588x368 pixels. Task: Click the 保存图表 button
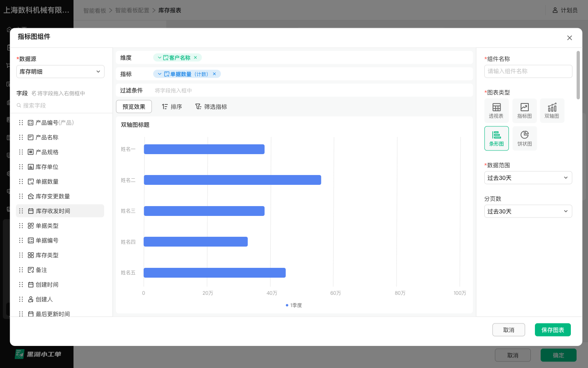[x=552, y=330]
